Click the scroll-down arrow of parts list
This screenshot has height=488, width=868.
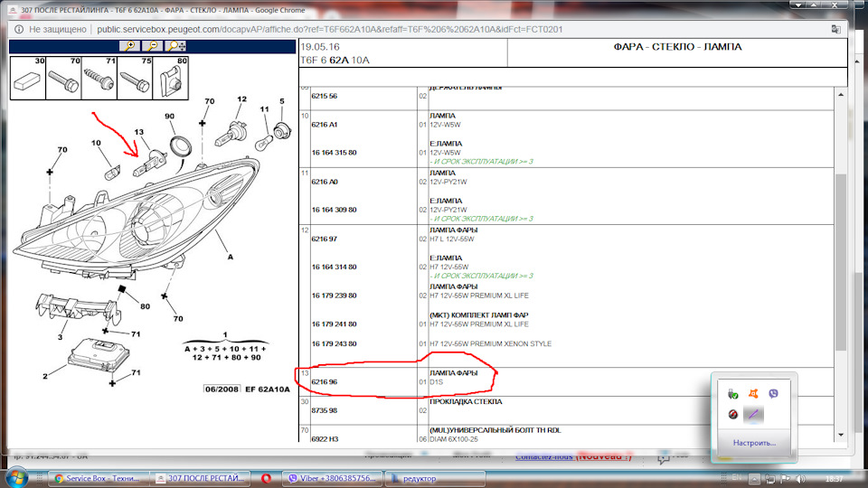(841, 435)
